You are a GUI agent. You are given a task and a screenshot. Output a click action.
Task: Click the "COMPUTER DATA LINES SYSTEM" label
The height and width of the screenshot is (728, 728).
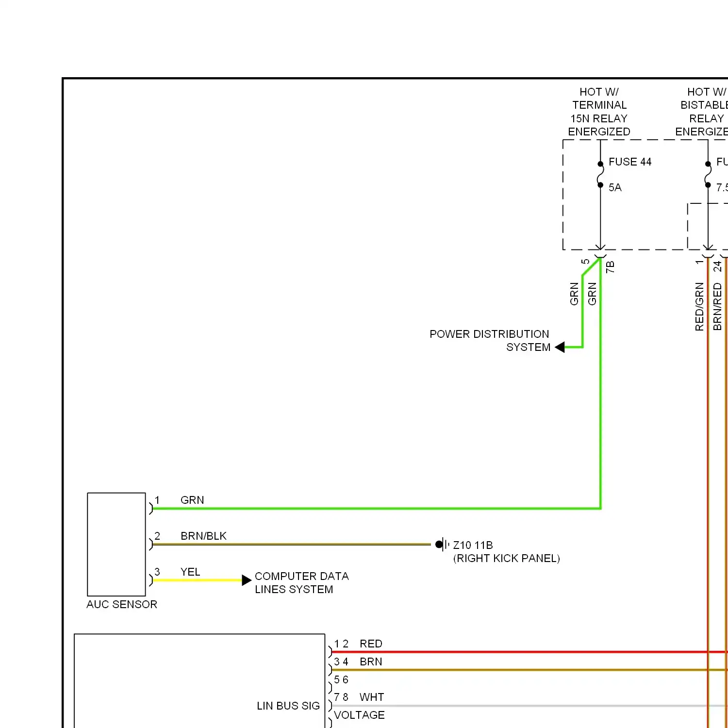(x=301, y=582)
